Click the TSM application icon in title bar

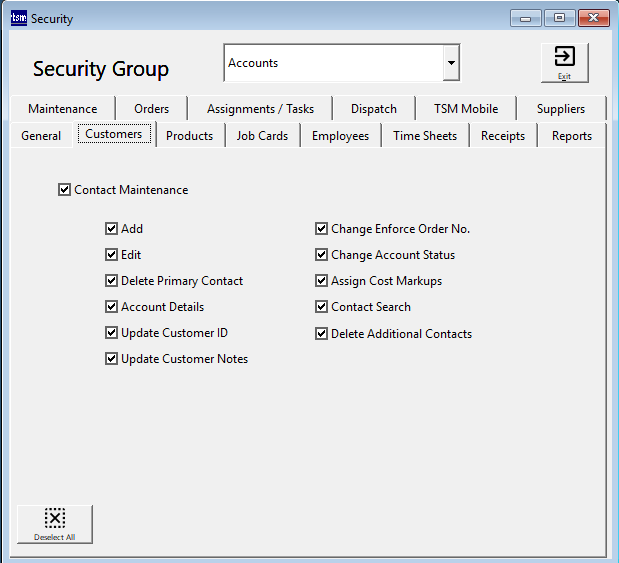tap(19, 18)
